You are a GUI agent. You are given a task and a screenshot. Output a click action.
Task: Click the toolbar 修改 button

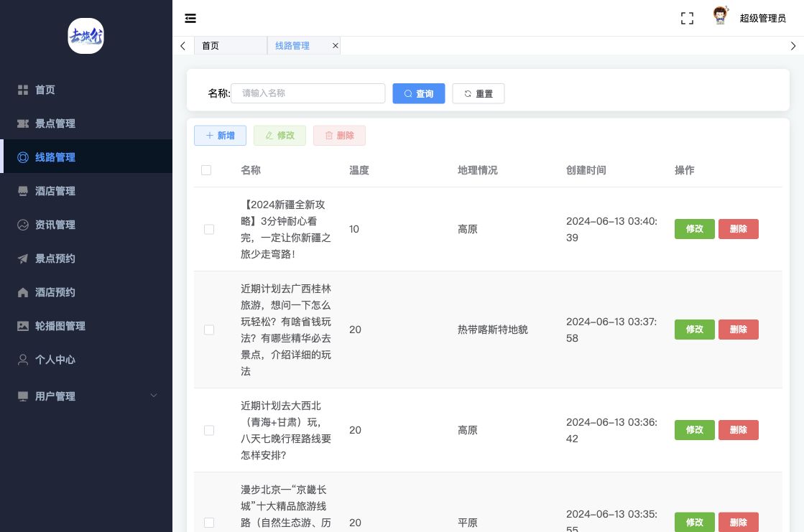pyautogui.click(x=279, y=135)
